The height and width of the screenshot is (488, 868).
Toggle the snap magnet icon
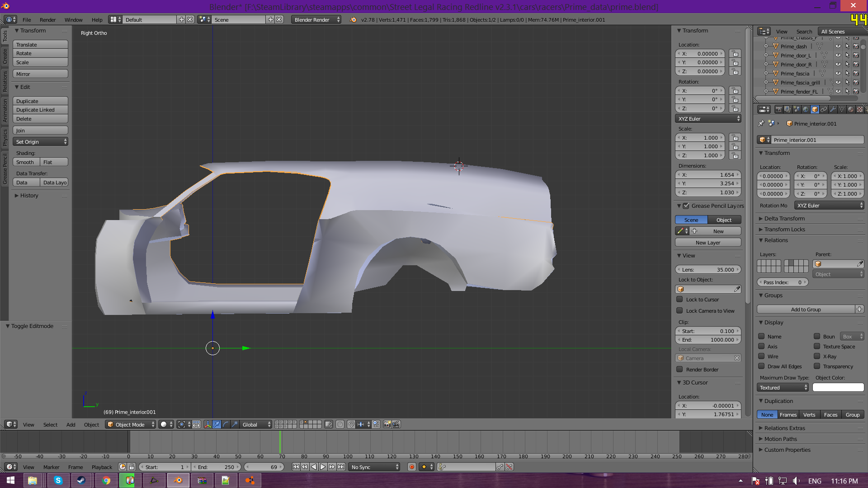pyautogui.click(x=351, y=424)
